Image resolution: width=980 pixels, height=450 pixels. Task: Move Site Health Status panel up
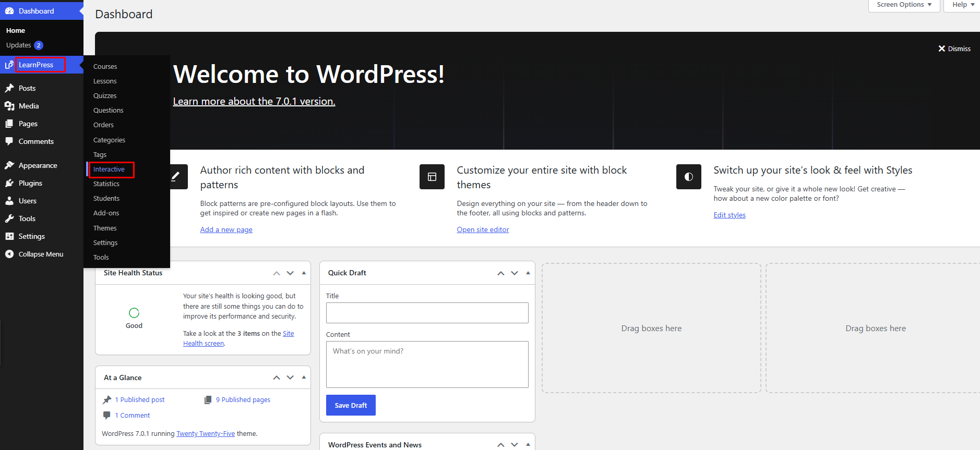[277, 273]
